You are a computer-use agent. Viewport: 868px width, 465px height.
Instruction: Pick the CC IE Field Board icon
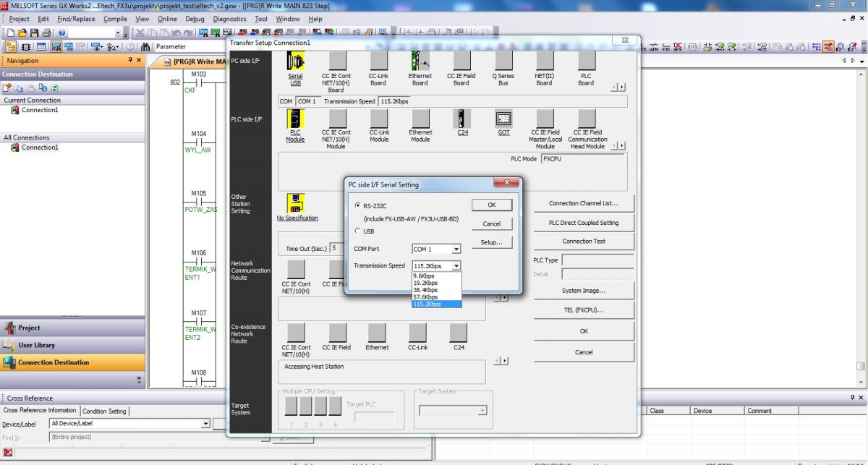pos(461,61)
